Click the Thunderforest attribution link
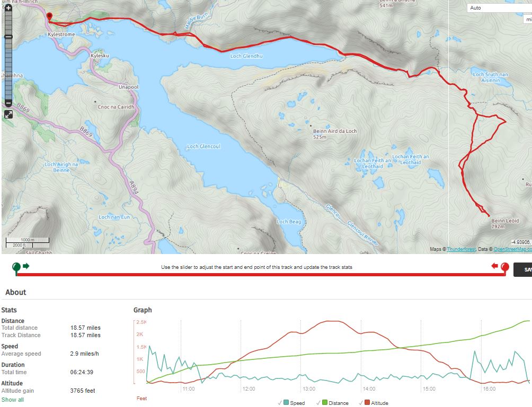Image resolution: width=532 pixels, height=407 pixels. click(461, 249)
